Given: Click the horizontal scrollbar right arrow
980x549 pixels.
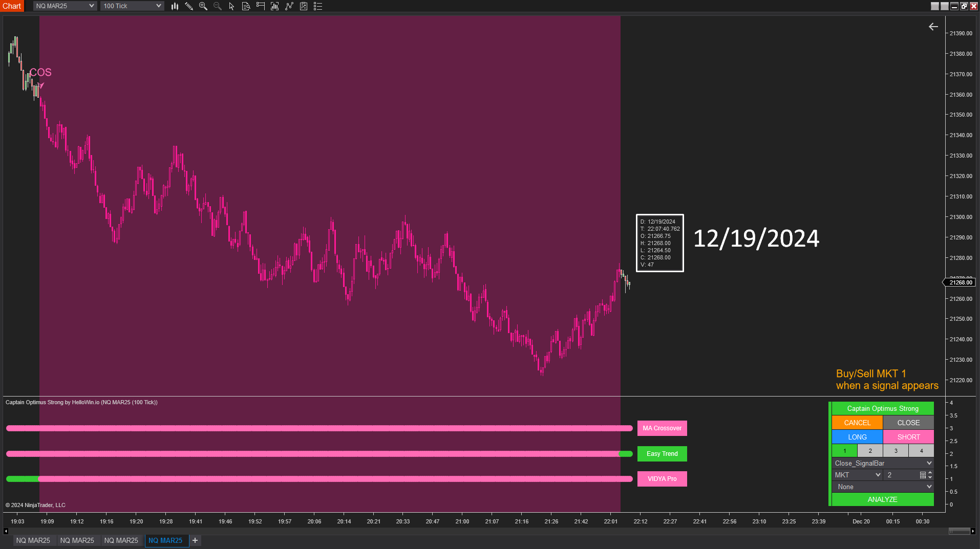Looking at the screenshot, I should tap(973, 531).
